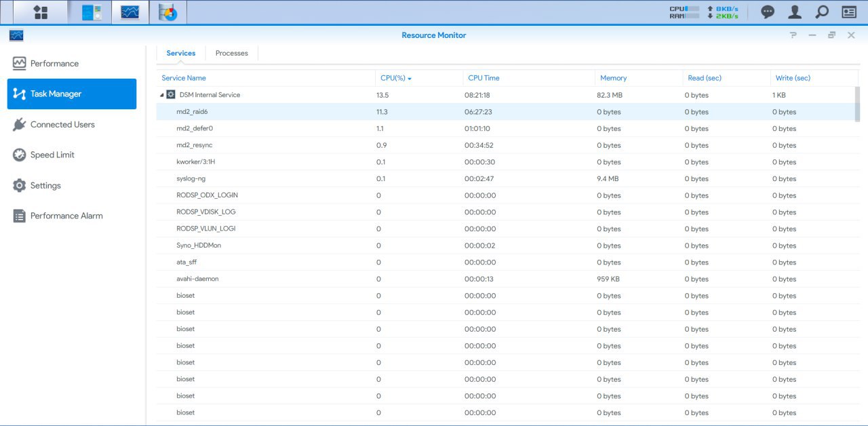868x426 pixels.
Task: Open the Speed Limit section
Action: tap(52, 155)
